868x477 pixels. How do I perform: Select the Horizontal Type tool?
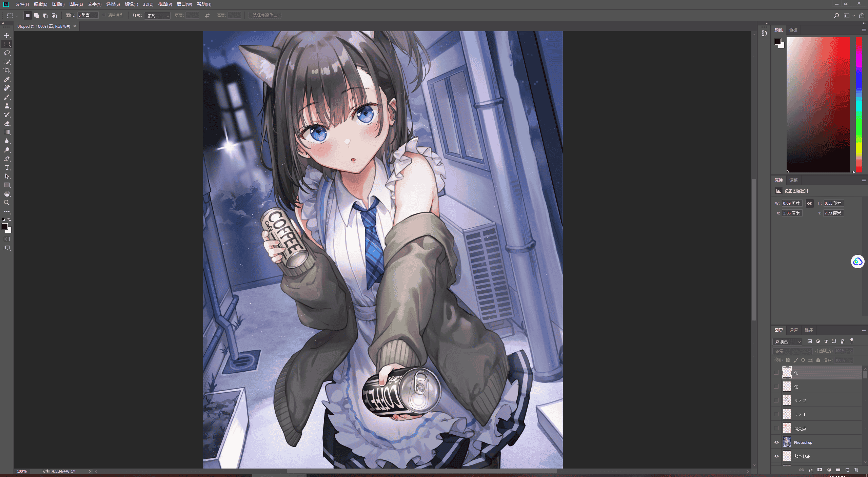pos(7,167)
